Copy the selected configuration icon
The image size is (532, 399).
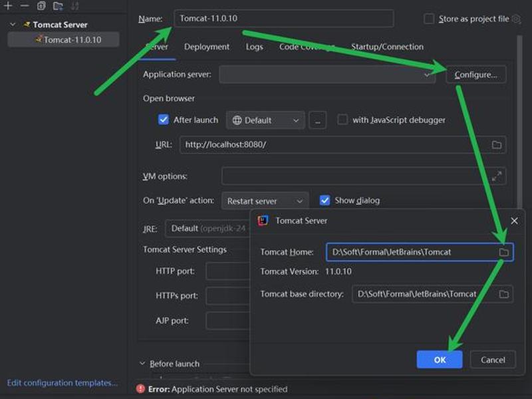41,6
